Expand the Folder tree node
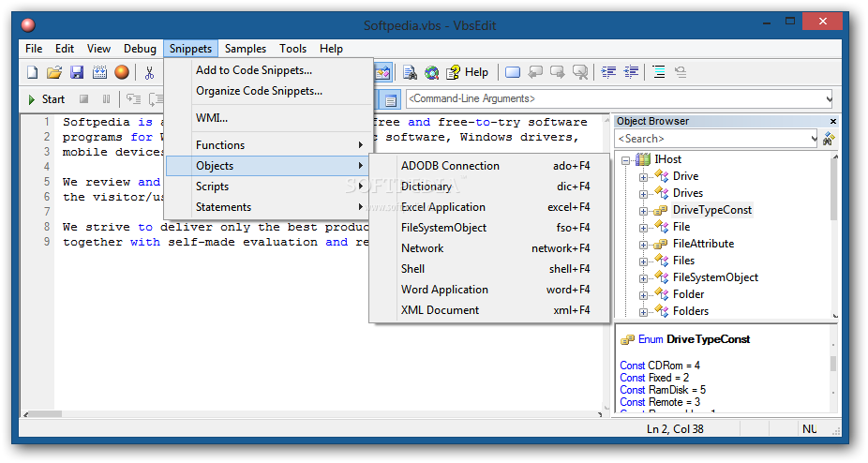 pos(643,295)
